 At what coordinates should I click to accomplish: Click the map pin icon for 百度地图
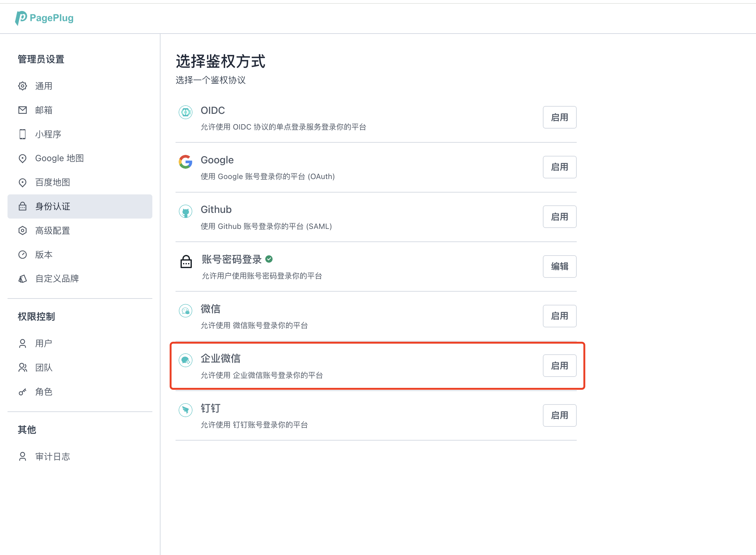point(23,182)
